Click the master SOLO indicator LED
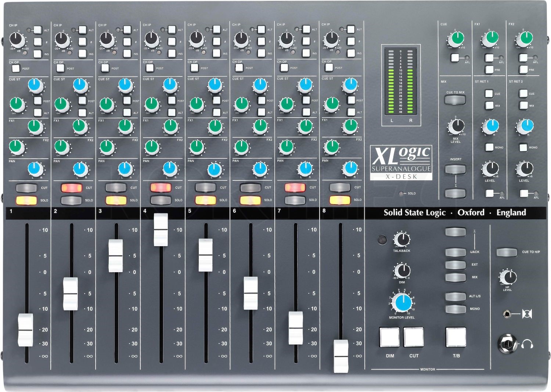The height and width of the screenshot is (392, 551). (x=401, y=193)
